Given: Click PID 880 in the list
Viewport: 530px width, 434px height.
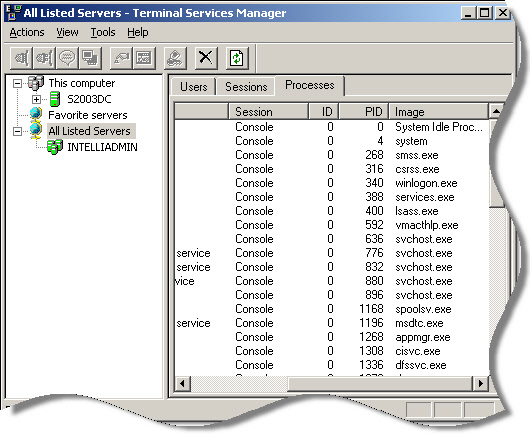Looking at the screenshot, I should [x=374, y=281].
